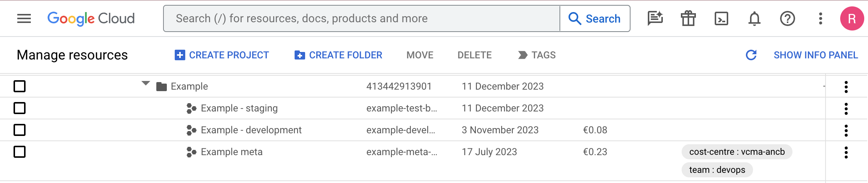Select the Example folder checkbox

(x=20, y=86)
